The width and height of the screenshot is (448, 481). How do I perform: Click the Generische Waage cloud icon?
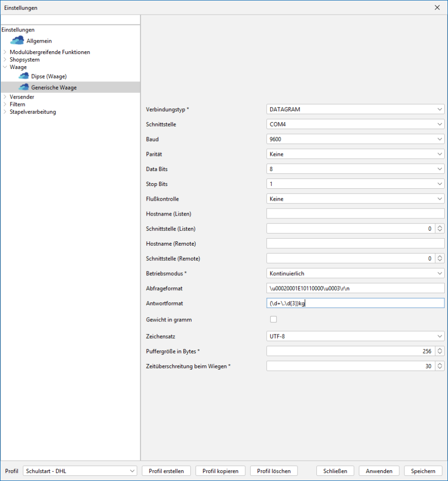[x=24, y=87]
